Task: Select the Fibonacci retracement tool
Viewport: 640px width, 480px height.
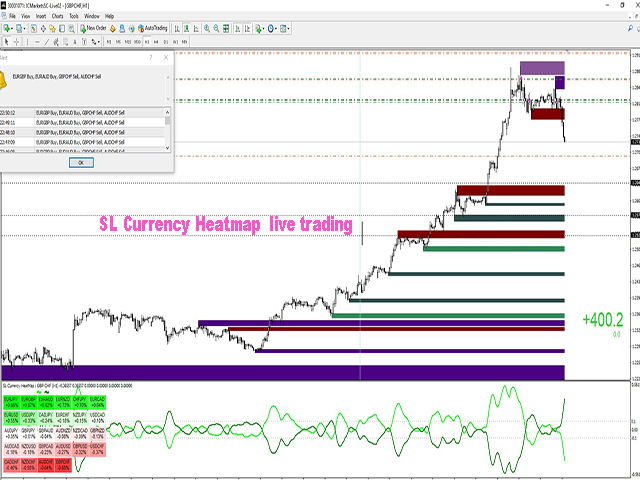Action: click(65, 42)
